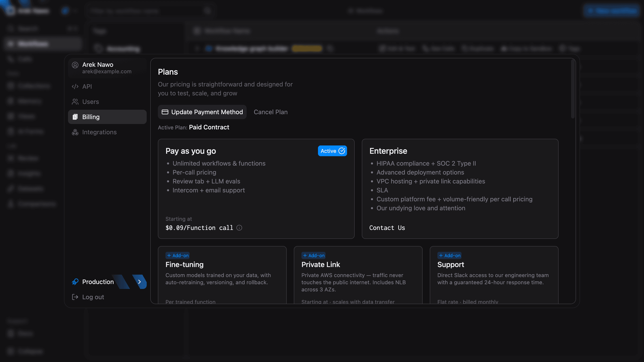The image size is (644, 362).
Task: Click the user avatar icon beside Arek Nawo
Action: (75, 65)
